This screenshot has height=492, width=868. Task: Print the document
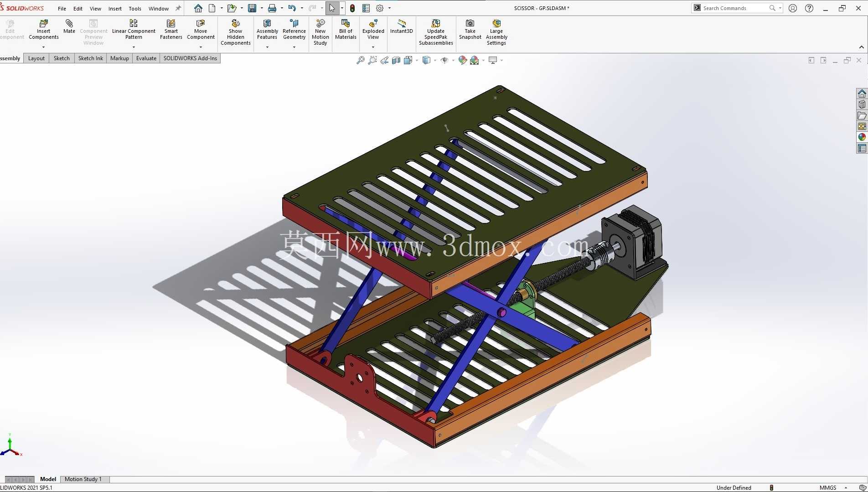tap(272, 8)
